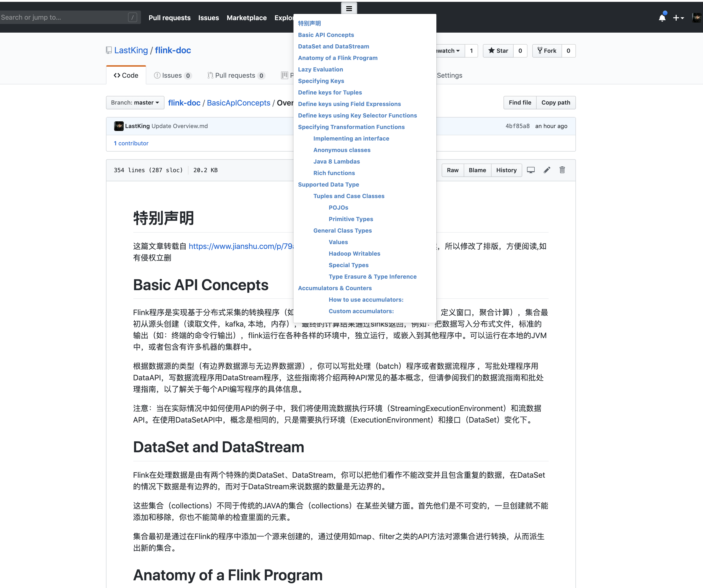
Task: Switch to the Issues tab
Action: pyautogui.click(x=172, y=75)
